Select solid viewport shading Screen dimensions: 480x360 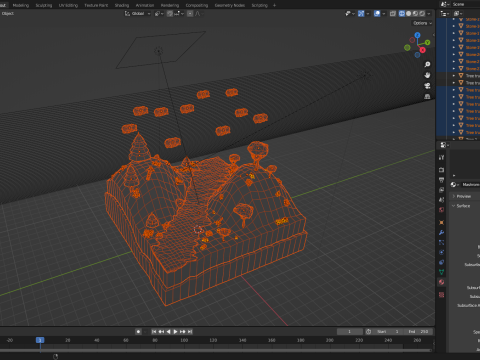tap(409, 14)
